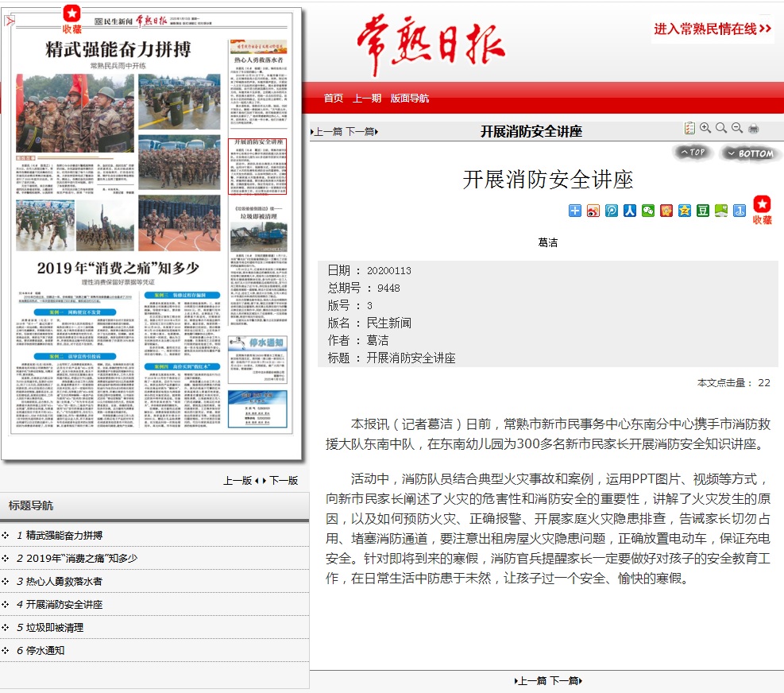This screenshot has height=693, width=784.
Task: Jump to top with the TOP button
Action: [693, 152]
